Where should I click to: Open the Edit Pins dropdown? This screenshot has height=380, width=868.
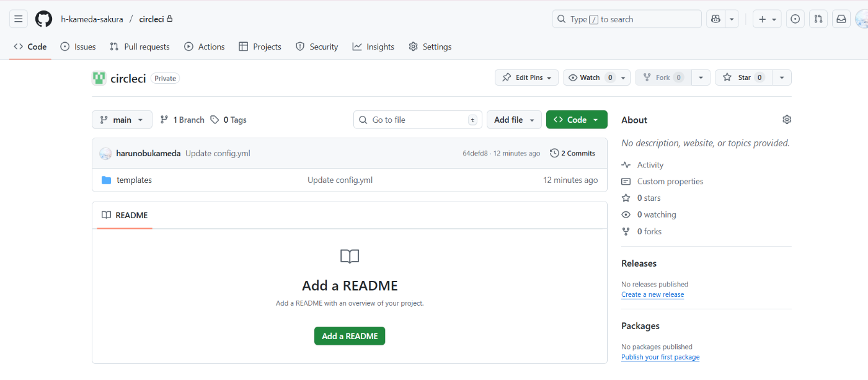point(527,77)
